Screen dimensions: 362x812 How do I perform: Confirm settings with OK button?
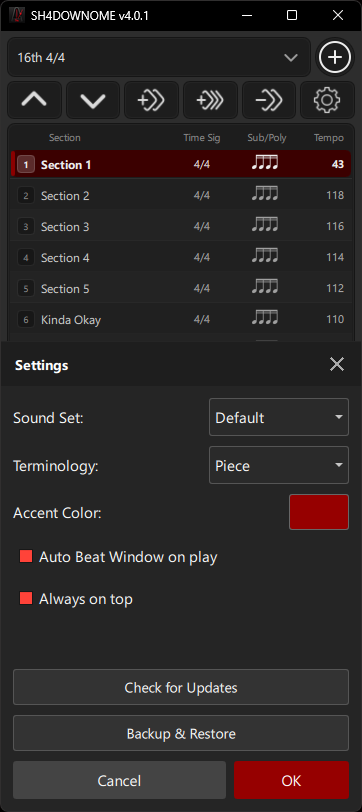pyautogui.click(x=292, y=780)
